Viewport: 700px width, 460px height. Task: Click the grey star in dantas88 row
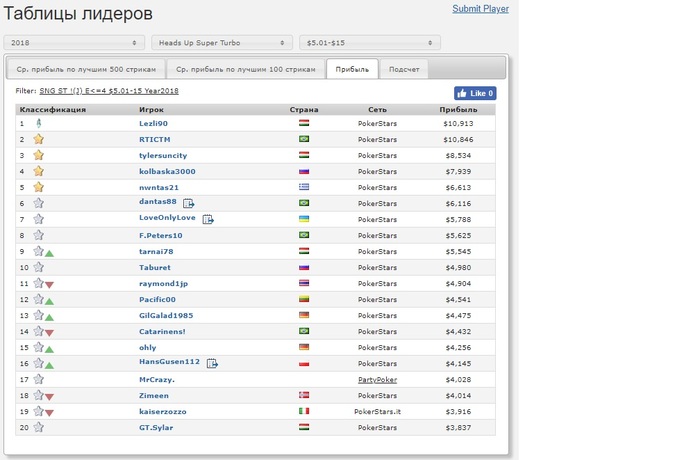tap(38, 203)
